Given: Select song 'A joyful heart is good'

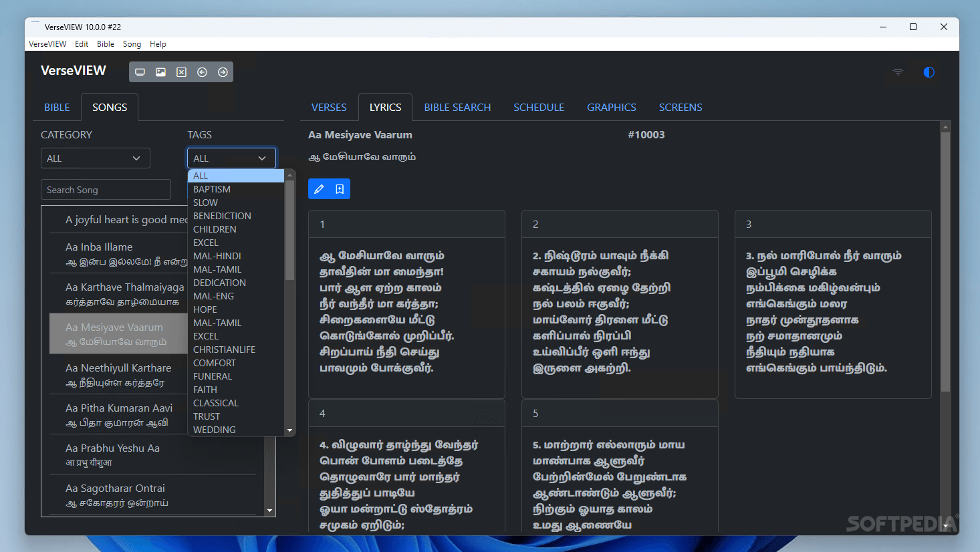Looking at the screenshot, I should pyautogui.click(x=119, y=219).
